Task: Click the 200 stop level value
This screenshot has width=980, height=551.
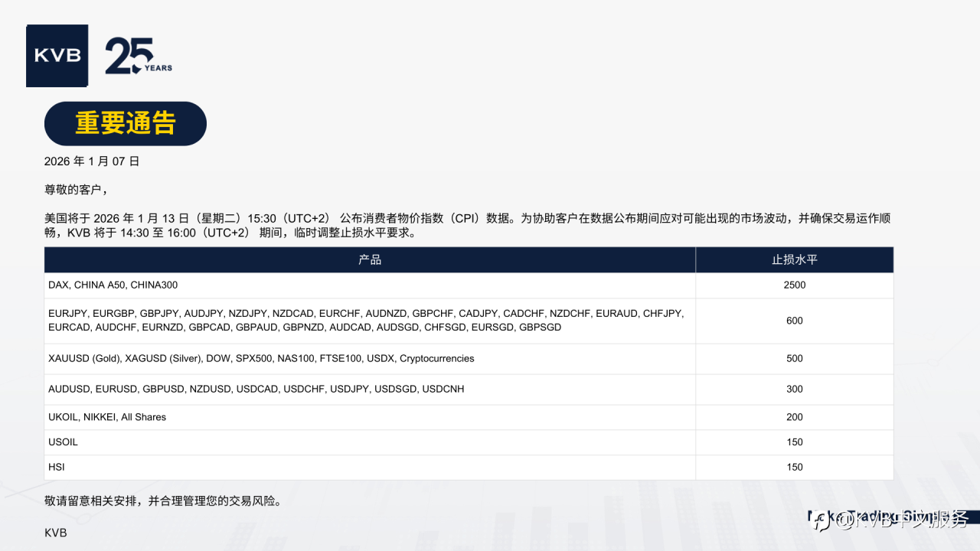Action: (795, 417)
